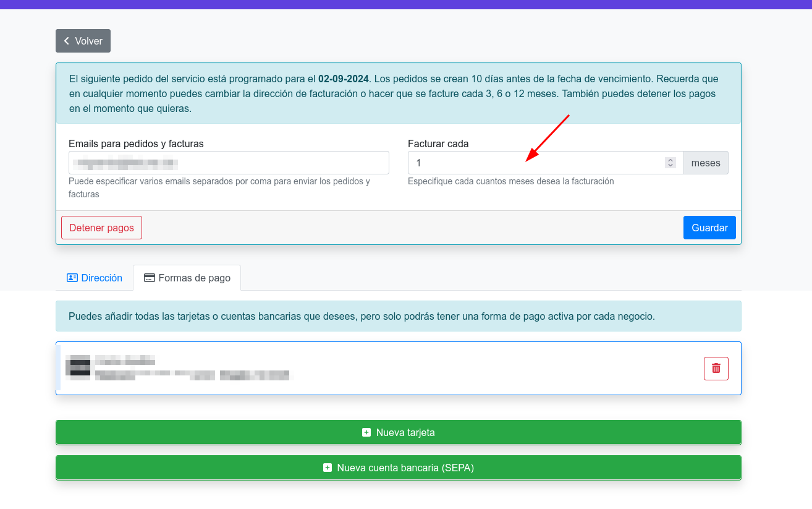
Task: Add a new card with Nueva tarjeta
Action: pyautogui.click(x=399, y=432)
